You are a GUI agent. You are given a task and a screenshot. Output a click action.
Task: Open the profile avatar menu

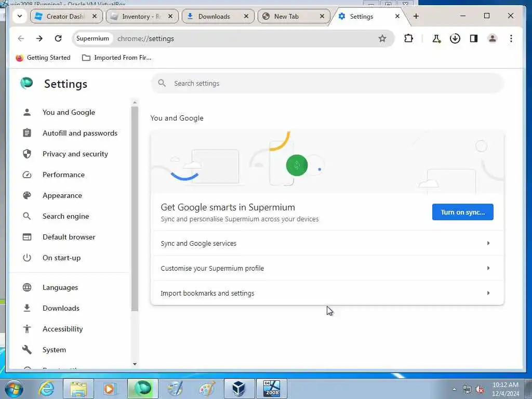point(493,38)
